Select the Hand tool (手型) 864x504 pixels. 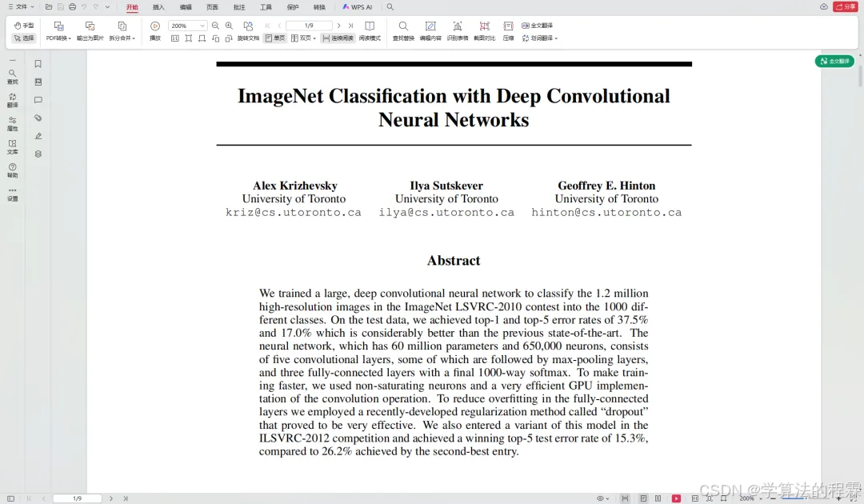tap(24, 26)
